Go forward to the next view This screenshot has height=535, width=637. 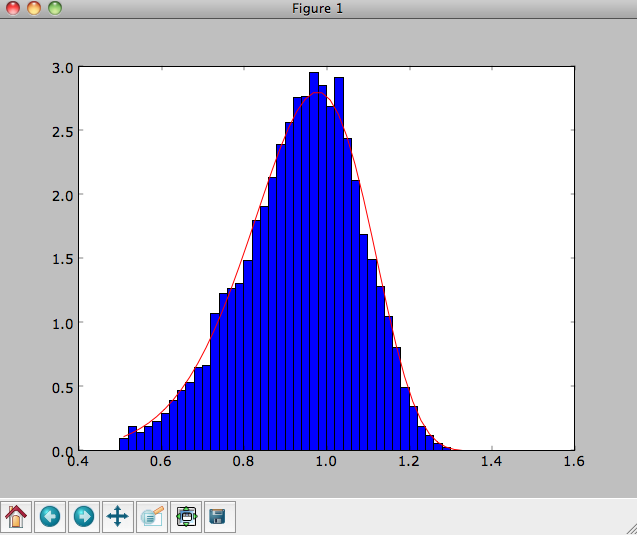(84, 517)
